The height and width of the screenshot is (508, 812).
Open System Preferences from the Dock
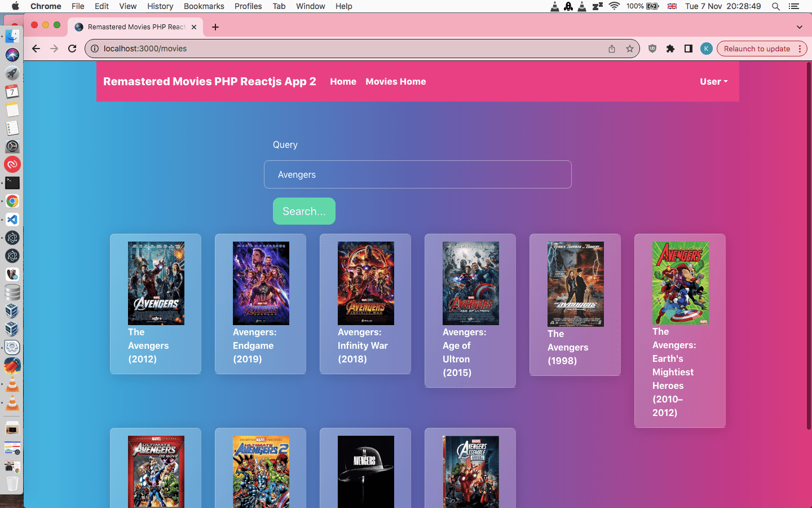[12, 146]
